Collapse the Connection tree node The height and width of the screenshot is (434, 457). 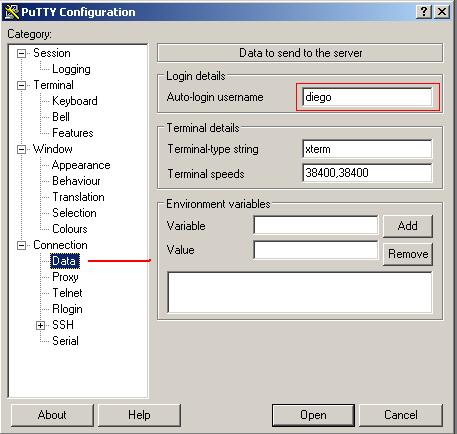tap(21, 245)
